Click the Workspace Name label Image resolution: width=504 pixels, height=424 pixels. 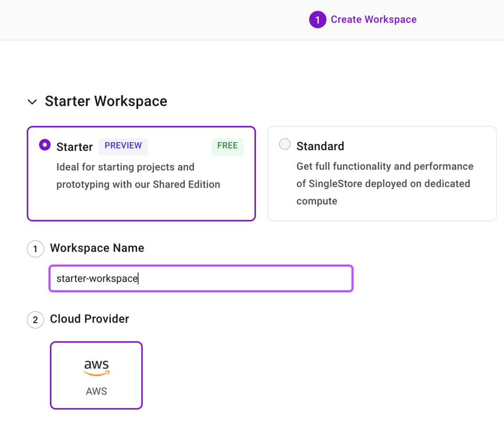[x=97, y=248]
